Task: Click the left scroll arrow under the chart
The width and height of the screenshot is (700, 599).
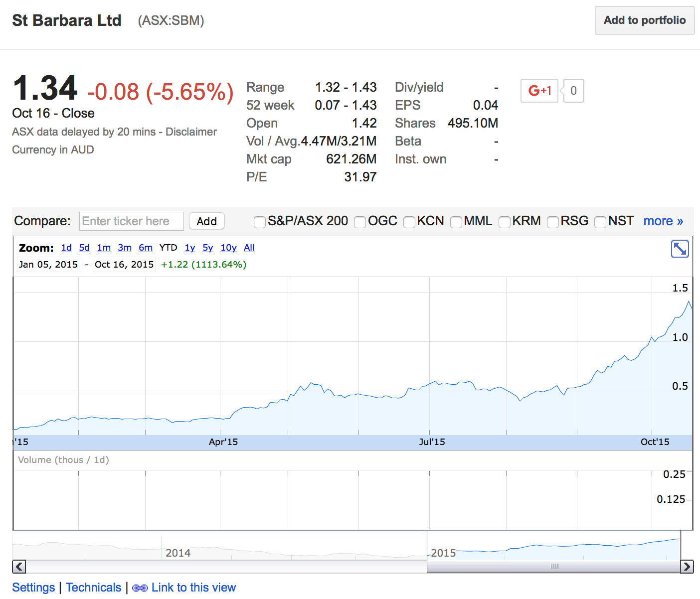Action: pyautogui.click(x=19, y=566)
